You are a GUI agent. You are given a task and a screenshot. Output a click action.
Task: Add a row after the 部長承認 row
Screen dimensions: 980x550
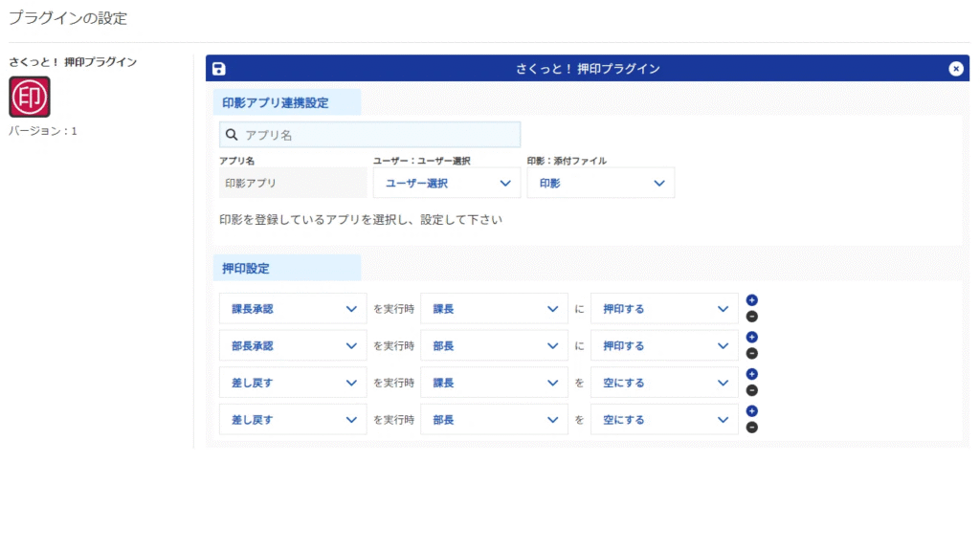pyautogui.click(x=751, y=338)
